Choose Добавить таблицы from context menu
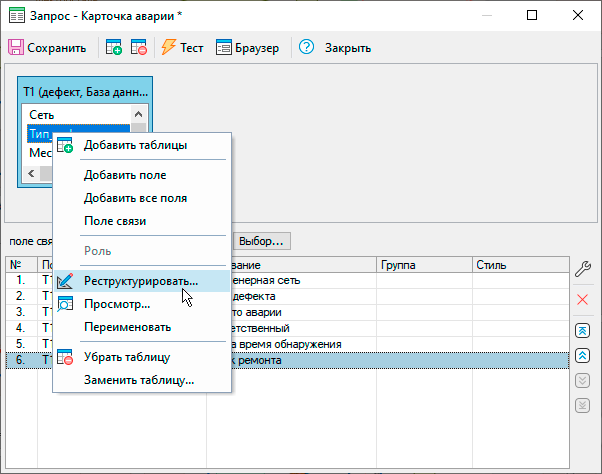The width and height of the screenshot is (602, 474). 135,145
